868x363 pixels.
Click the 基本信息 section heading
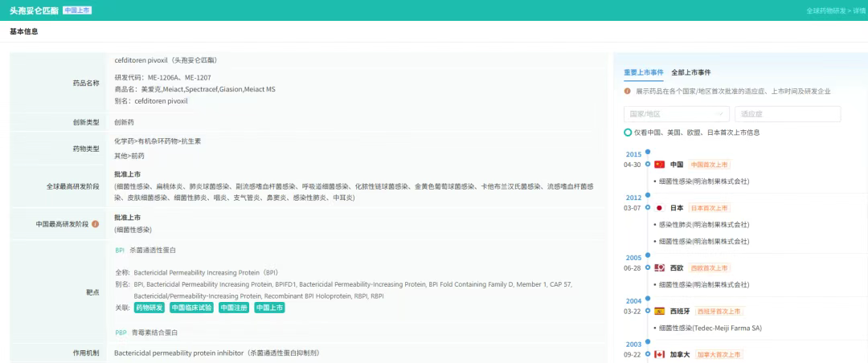[x=24, y=31]
